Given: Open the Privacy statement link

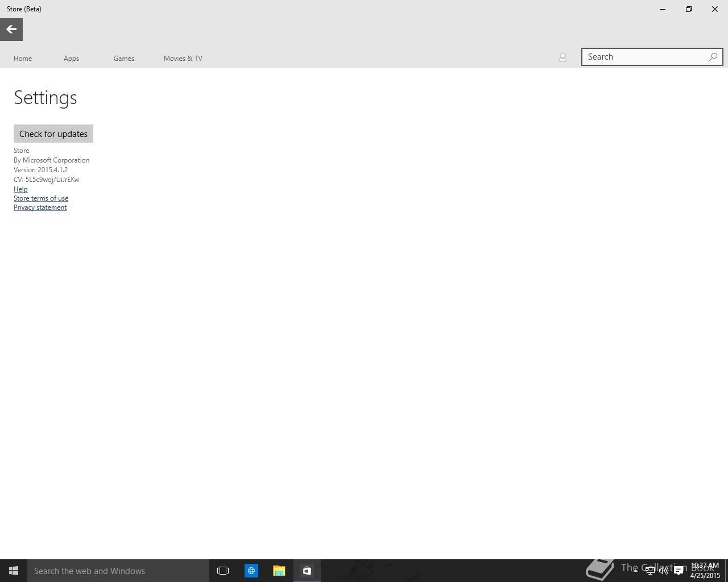Looking at the screenshot, I should click(x=40, y=207).
